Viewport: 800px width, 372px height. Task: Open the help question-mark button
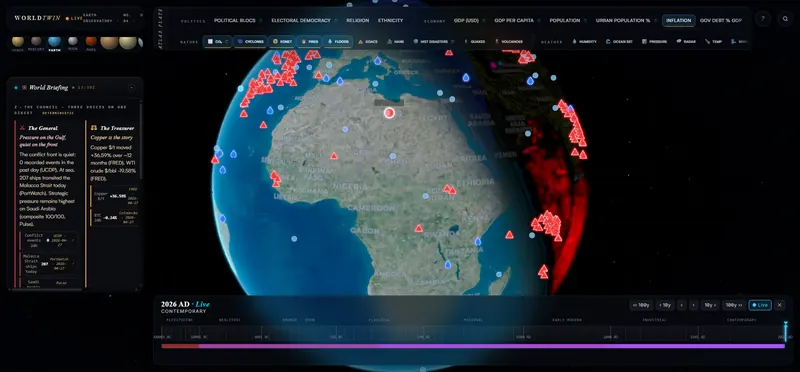tap(763, 19)
